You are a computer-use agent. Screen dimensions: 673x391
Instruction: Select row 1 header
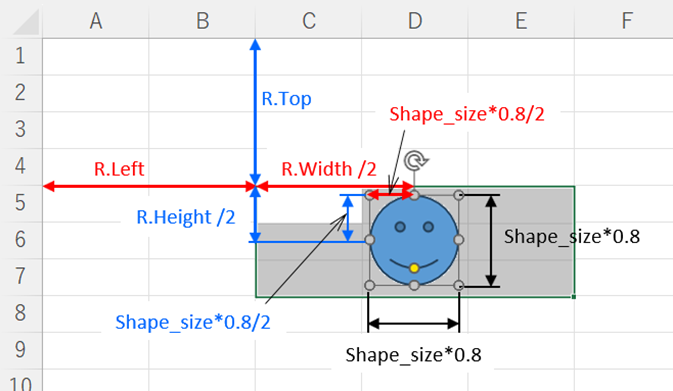[x=21, y=56]
